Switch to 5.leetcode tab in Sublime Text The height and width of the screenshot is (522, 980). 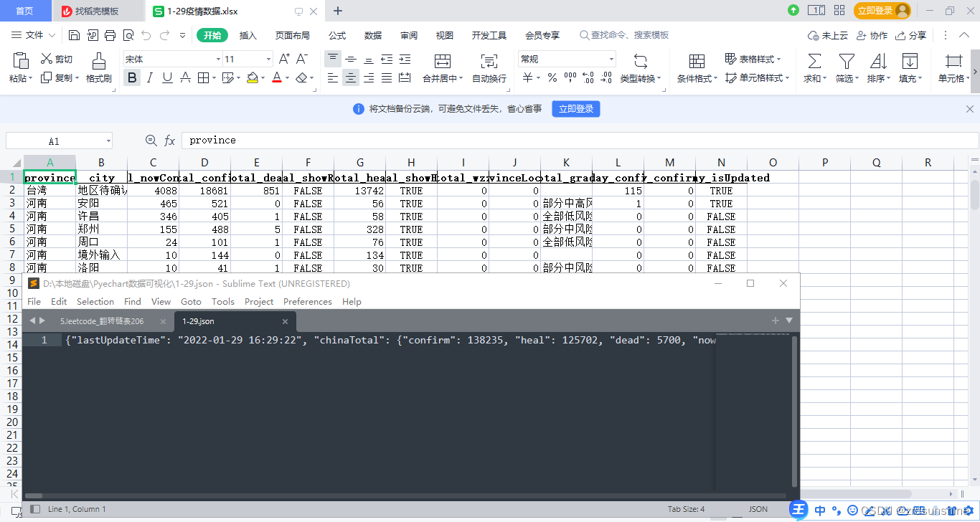point(102,321)
